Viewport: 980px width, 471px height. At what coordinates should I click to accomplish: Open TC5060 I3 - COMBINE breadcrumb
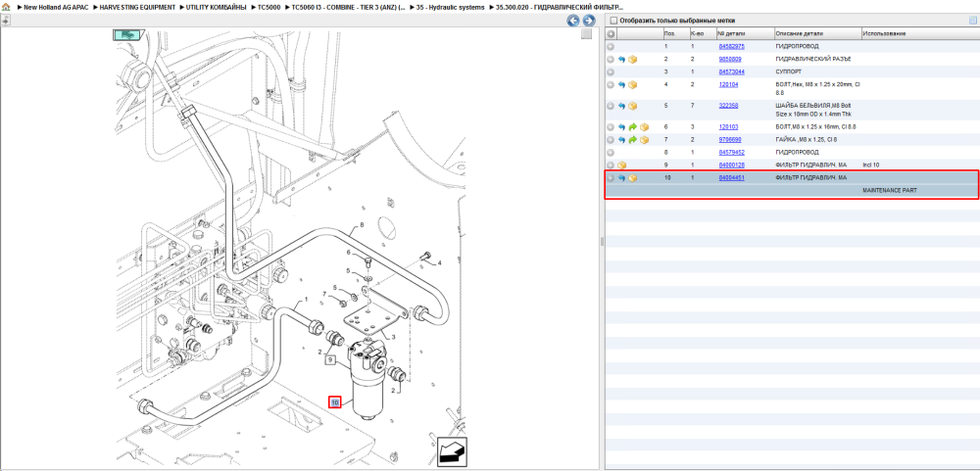[348, 7]
